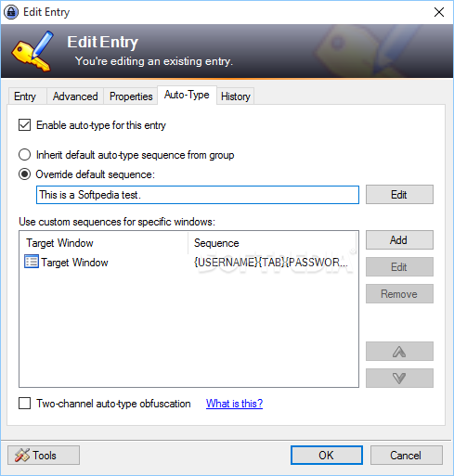Enable Two-channel auto-type obfuscation
454x476 pixels.
24,404
